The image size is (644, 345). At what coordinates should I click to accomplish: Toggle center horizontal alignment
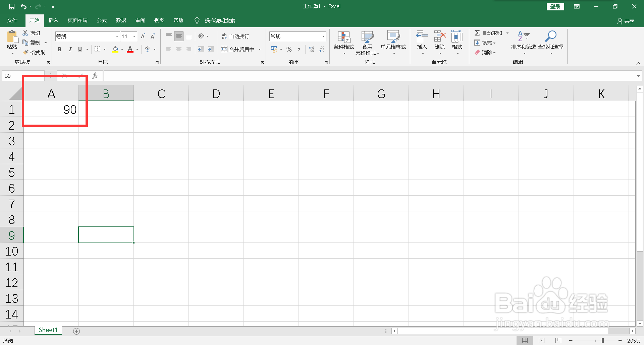tap(179, 49)
